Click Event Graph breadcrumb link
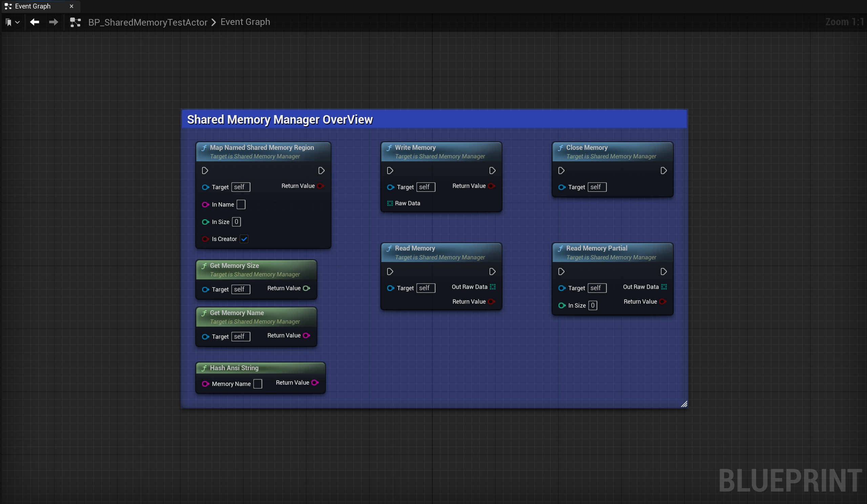867x504 pixels. 245,22
